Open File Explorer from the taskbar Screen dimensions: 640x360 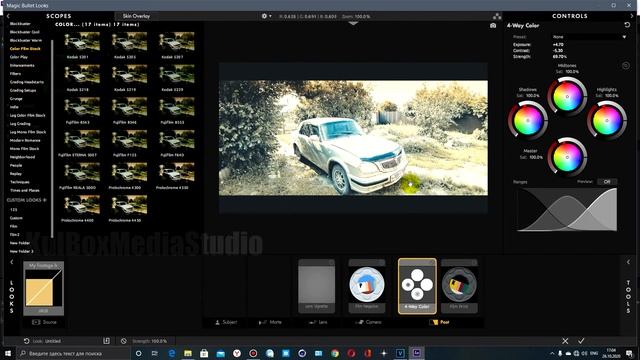(x=188, y=353)
